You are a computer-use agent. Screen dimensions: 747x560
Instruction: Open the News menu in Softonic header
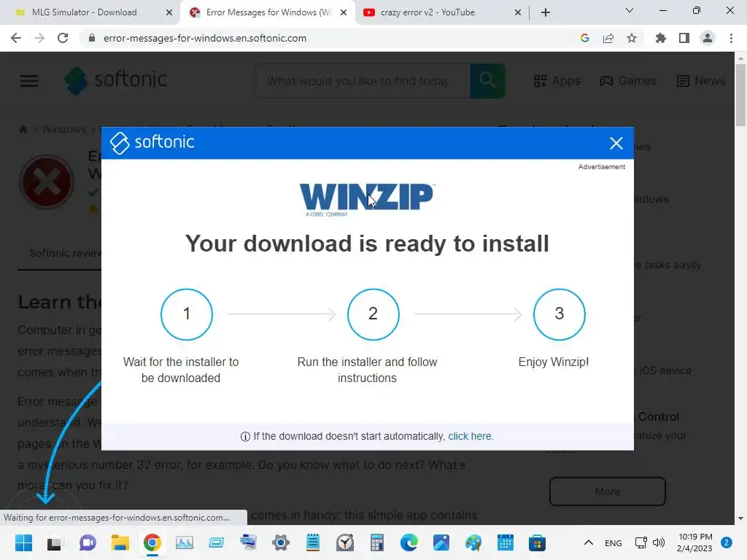(x=701, y=80)
